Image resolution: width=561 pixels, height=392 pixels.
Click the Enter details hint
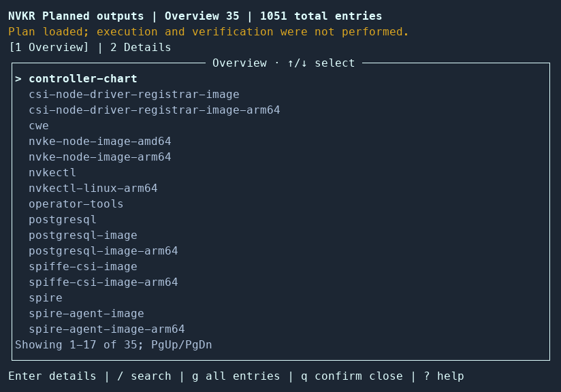click(x=52, y=376)
